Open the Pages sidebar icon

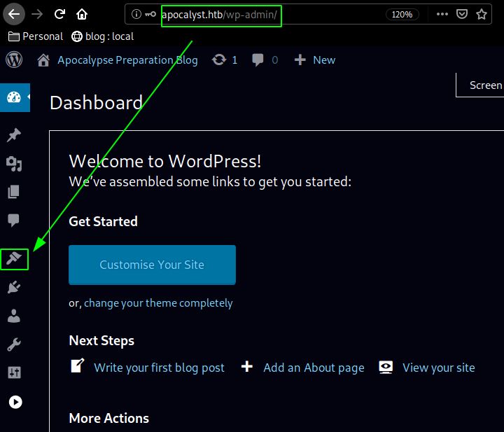tap(14, 192)
